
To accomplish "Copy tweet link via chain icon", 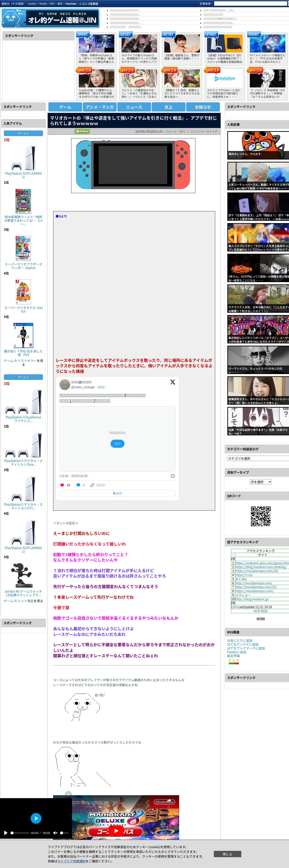I will [92, 485].
